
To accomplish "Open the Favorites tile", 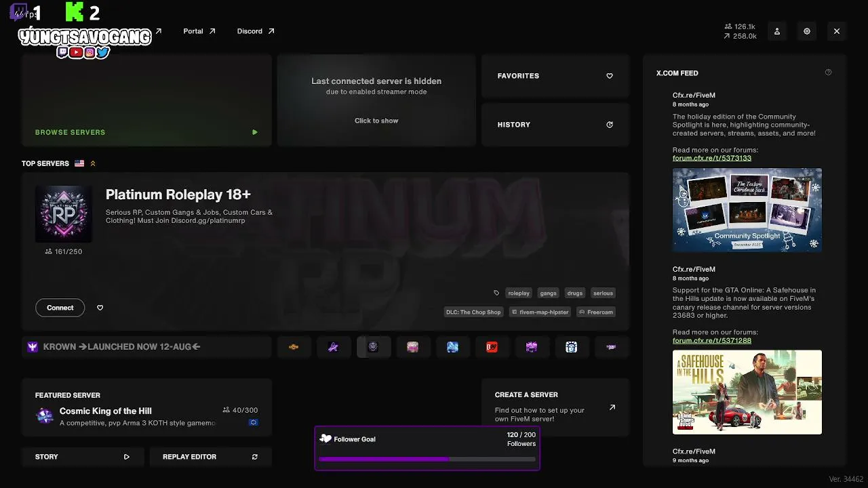I will pos(555,76).
